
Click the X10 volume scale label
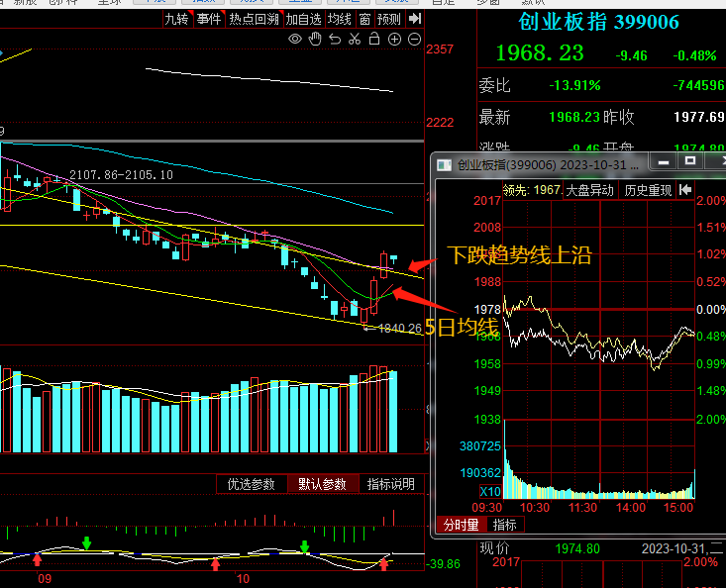[x=490, y=491]
